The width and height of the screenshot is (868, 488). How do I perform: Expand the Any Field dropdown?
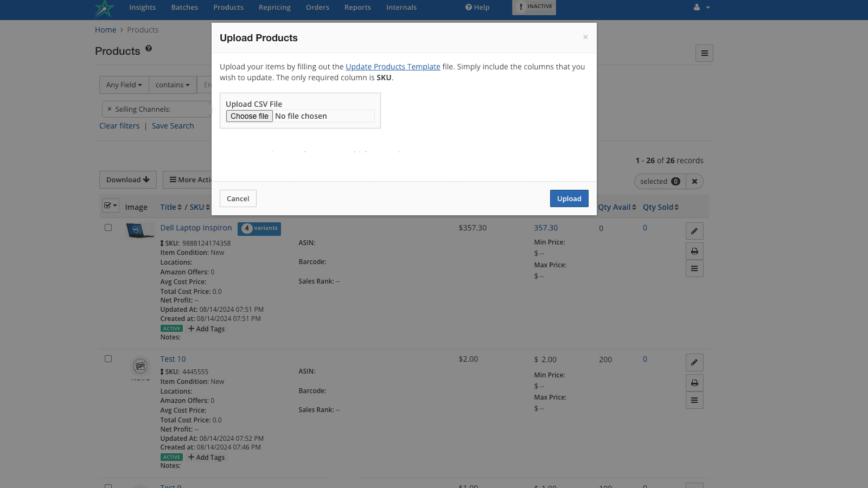(x=124, y=85)
